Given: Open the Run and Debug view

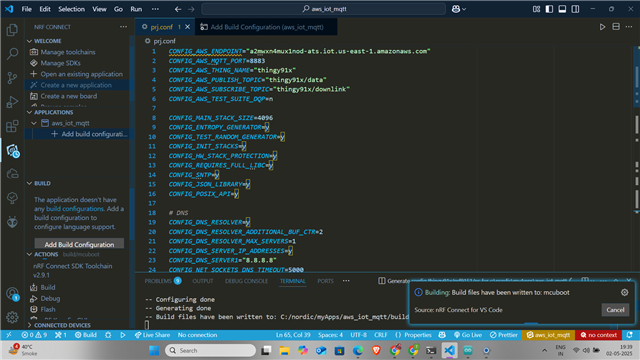Looking at the screenshot, I should click(x=12, y=102).
